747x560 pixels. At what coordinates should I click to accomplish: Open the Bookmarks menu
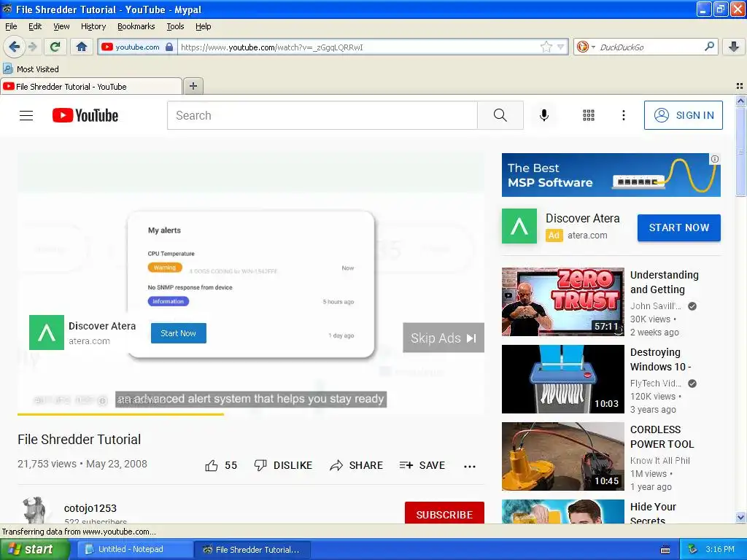[x=136, y=26]
